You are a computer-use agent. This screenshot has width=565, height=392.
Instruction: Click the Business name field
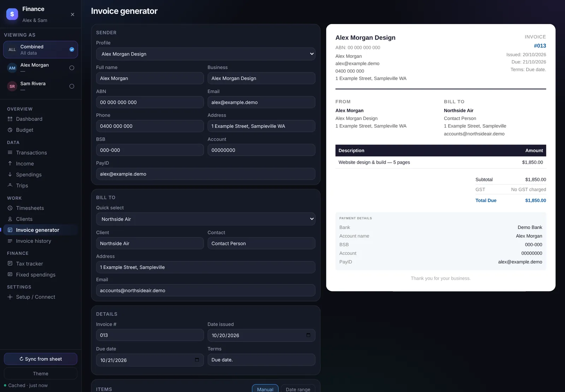(x=261, y=78)
